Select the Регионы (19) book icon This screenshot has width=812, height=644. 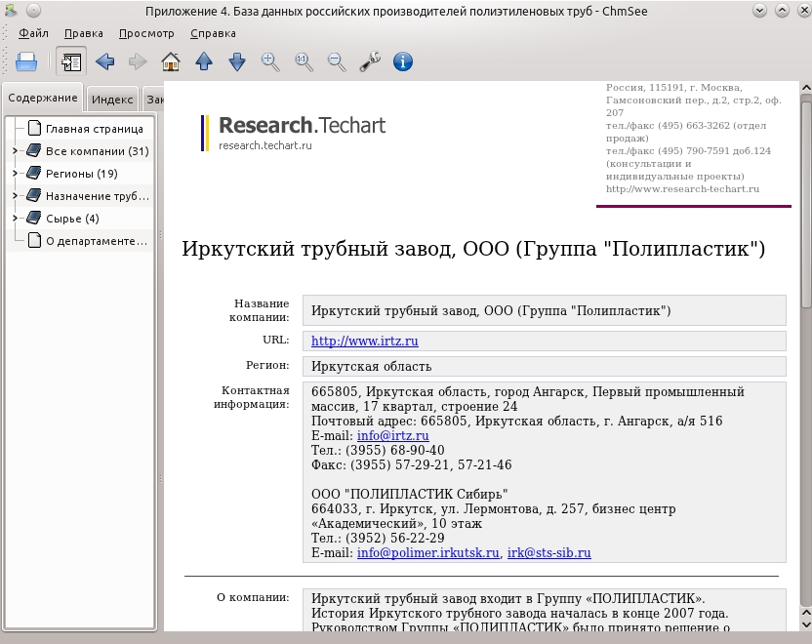(33, 173)
